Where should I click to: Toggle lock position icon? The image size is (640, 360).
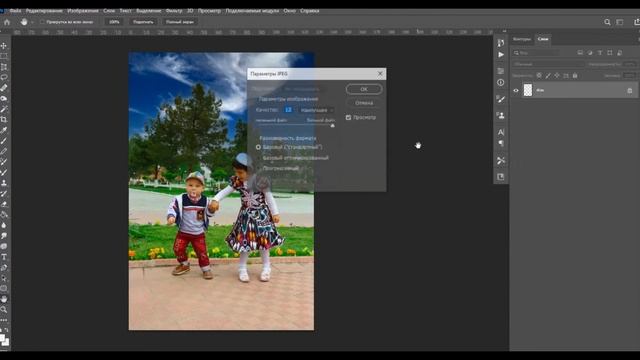coord(557,76)
